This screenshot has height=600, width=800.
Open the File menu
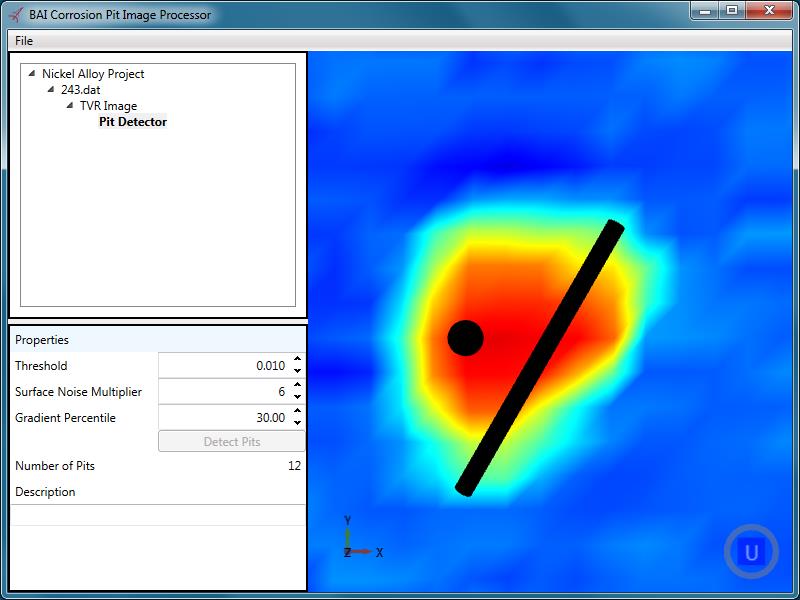25,40
